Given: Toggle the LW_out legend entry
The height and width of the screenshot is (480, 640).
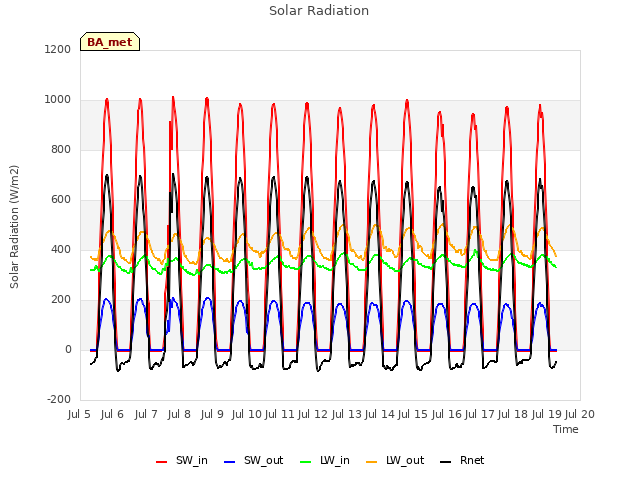Looking at the screenshot, I should point(395,460).
